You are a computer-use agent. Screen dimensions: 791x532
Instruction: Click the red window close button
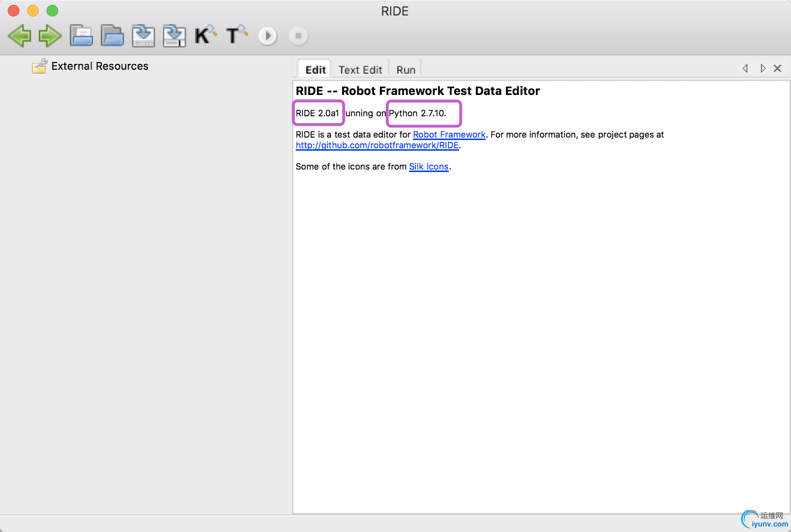pyautogui.click(x=14, y=11)
